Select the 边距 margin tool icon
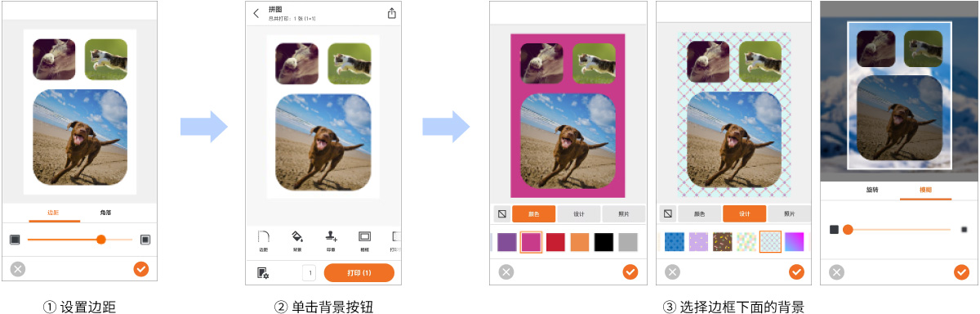Screen dimensions: 980x314 pyautogui.click(x=263, y=237)
